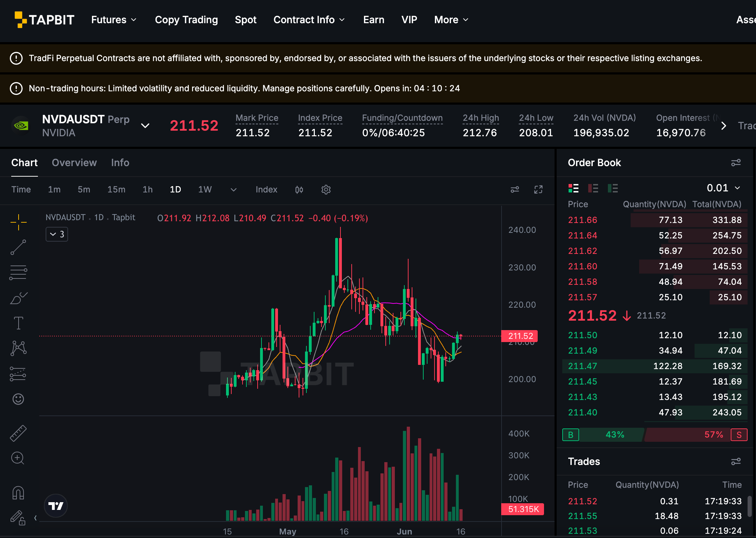Select the 1D timeframe
The width and height of the screenshot is (756, 538).
coord(175,190)
